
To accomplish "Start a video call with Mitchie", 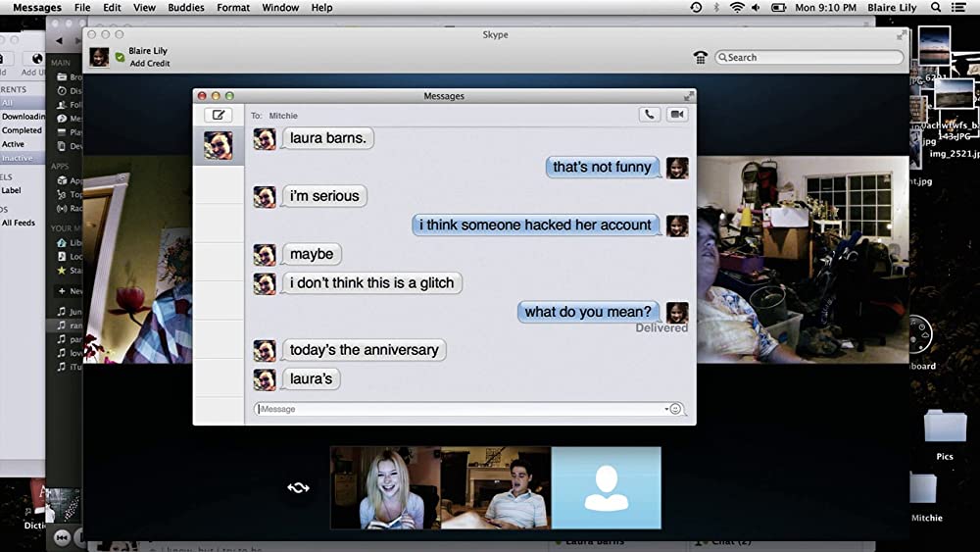I will (676, 115).
